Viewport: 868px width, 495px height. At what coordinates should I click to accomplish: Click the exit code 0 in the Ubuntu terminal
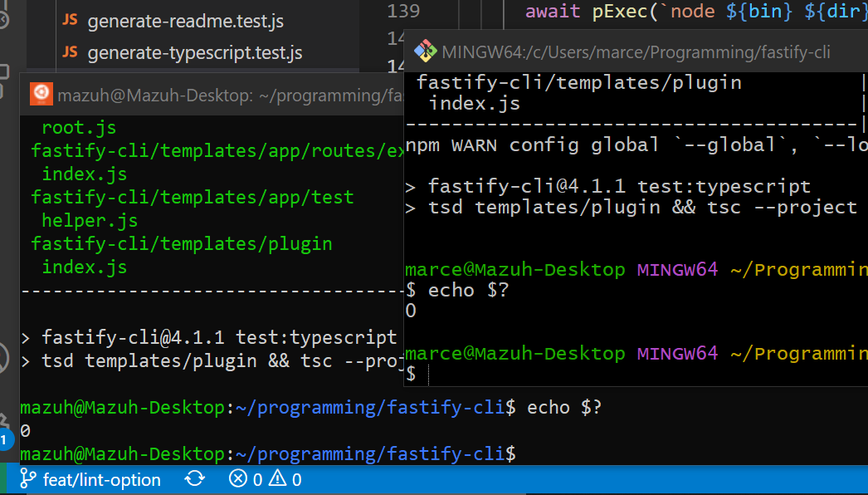pyautogui.click(x=26, y=431)
